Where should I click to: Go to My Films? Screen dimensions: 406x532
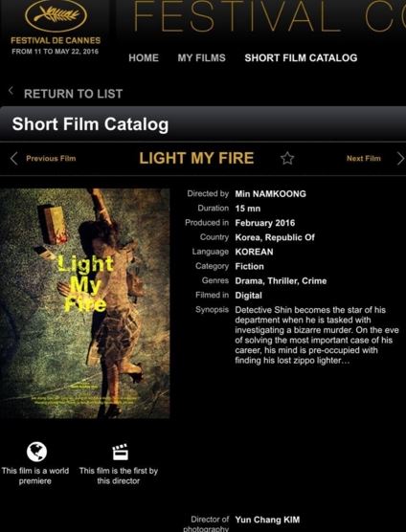pyautogui.click(x=202, y=58)
